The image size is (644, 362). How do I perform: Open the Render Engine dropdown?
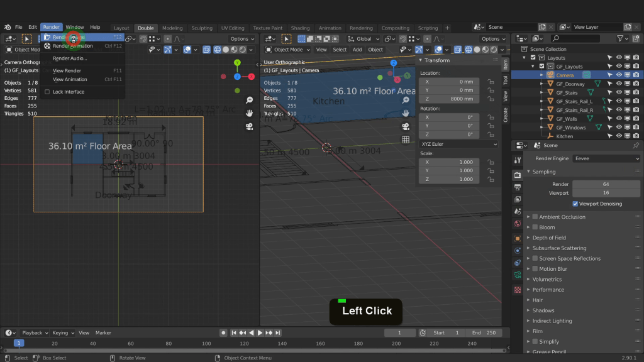(606, 158)
